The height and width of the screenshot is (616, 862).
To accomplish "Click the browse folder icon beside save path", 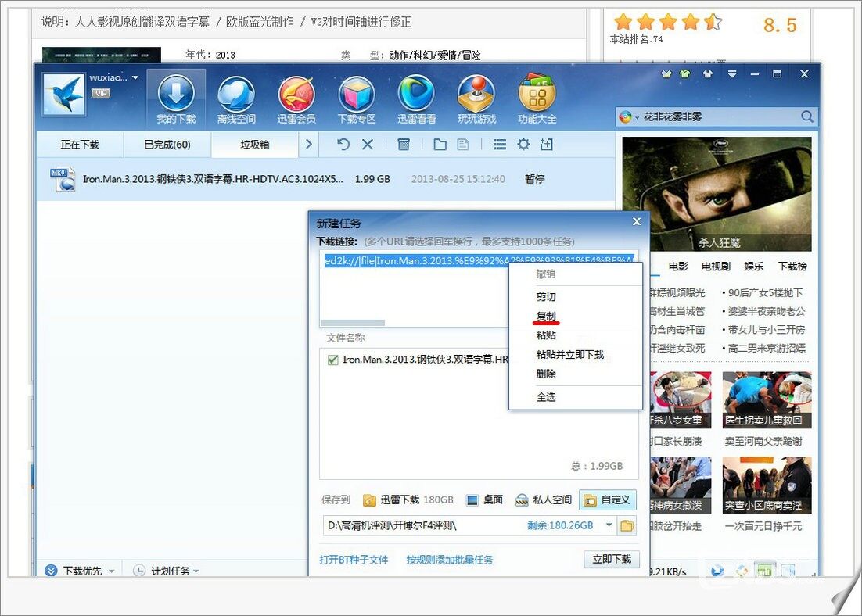I will [626, 526].
